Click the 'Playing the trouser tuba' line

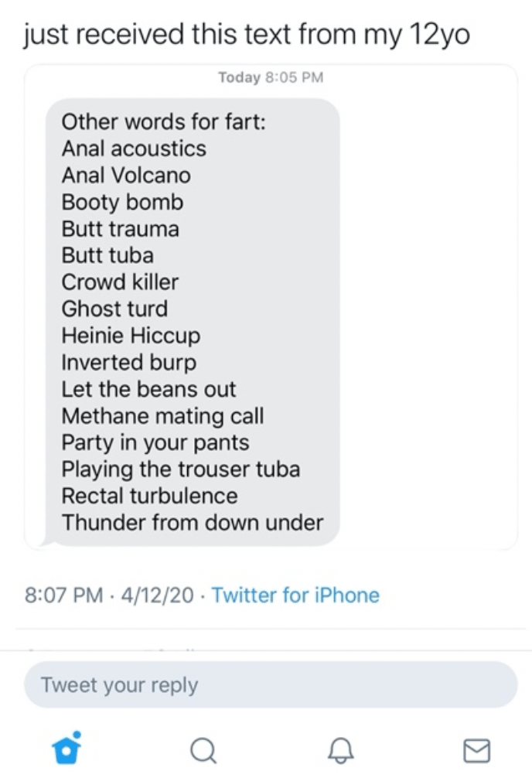coord(181,469)
